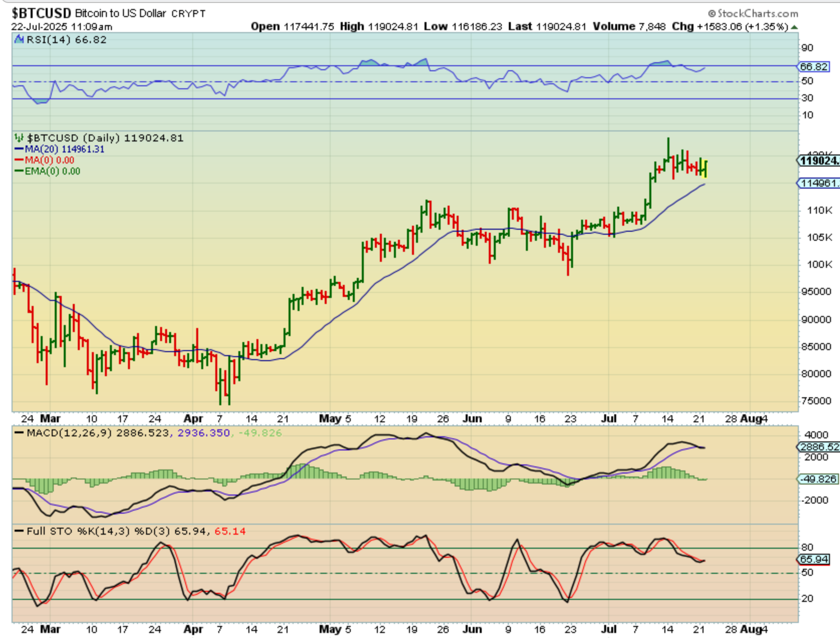Select the MACD(12,26,9) indicator label
Screen dimensions: 840x638
[x=69, y=433]
